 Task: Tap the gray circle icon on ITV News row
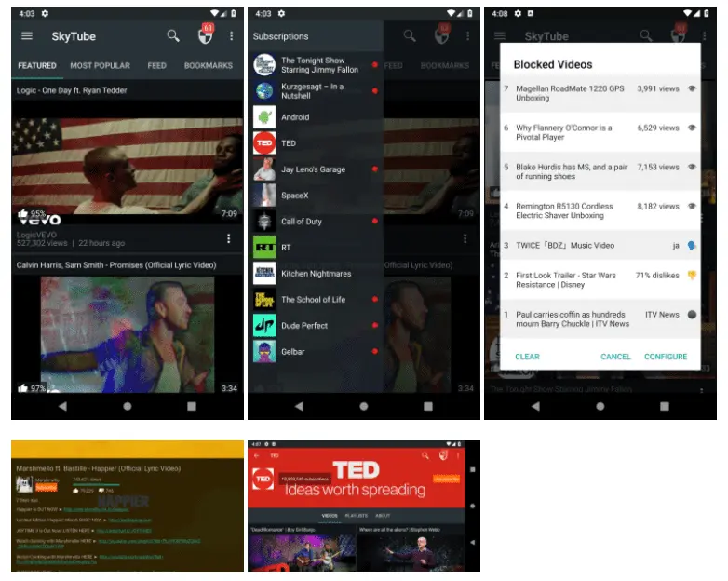click(x=692, y=315)
